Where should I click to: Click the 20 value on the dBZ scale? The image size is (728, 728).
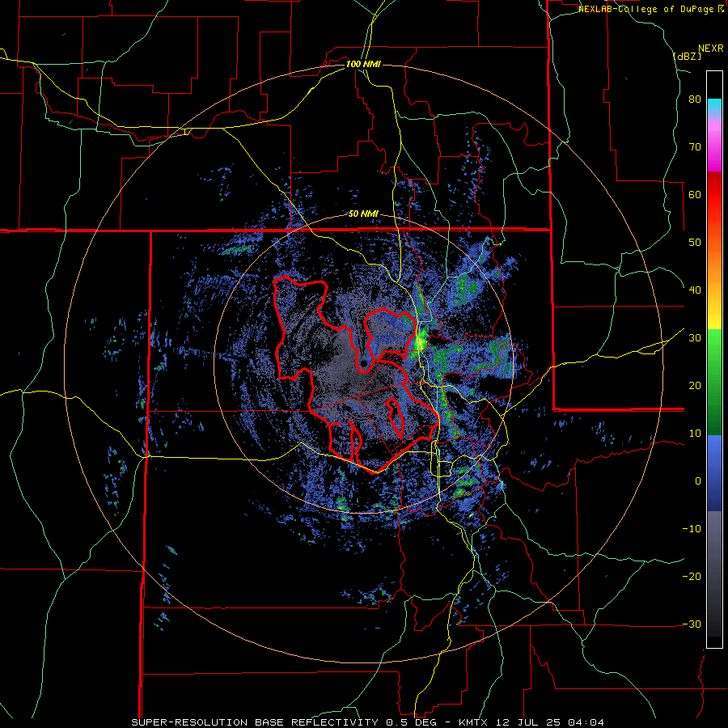coord(695,386)
